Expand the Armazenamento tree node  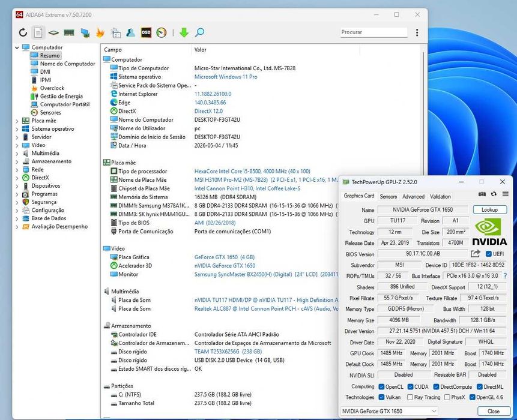coord(17,161)
